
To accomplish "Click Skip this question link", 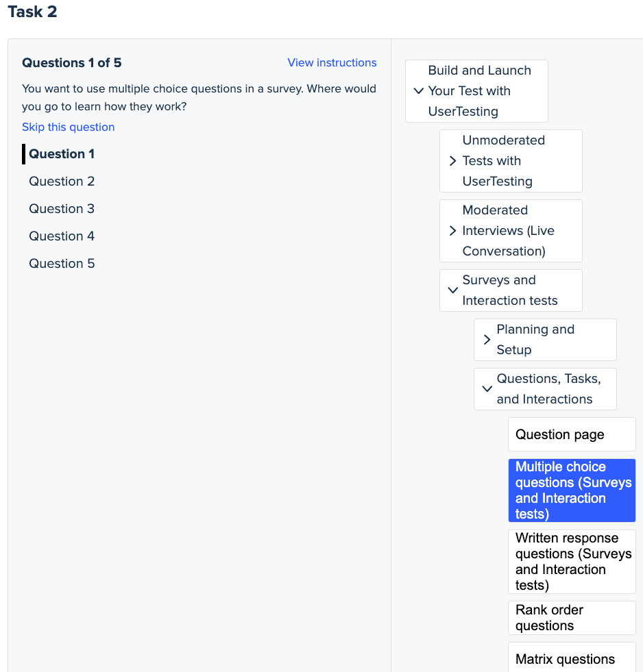I will click(69, 127).
